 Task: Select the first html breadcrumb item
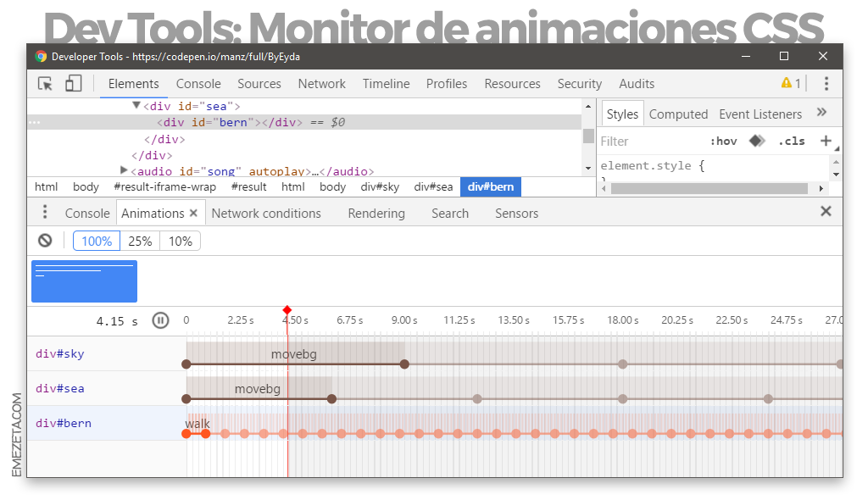pyautogui.click(x=46, y=186)
